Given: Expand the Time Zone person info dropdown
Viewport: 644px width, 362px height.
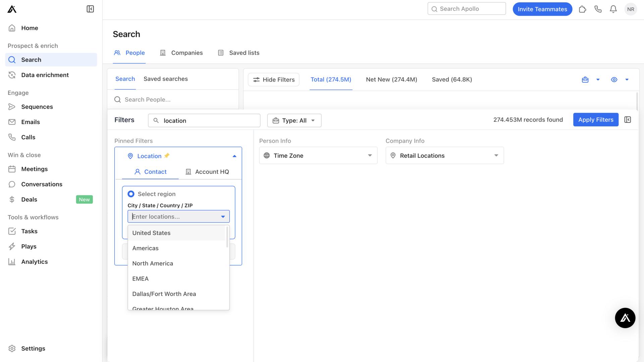Looking at the screenshot, I should point(370,155).
